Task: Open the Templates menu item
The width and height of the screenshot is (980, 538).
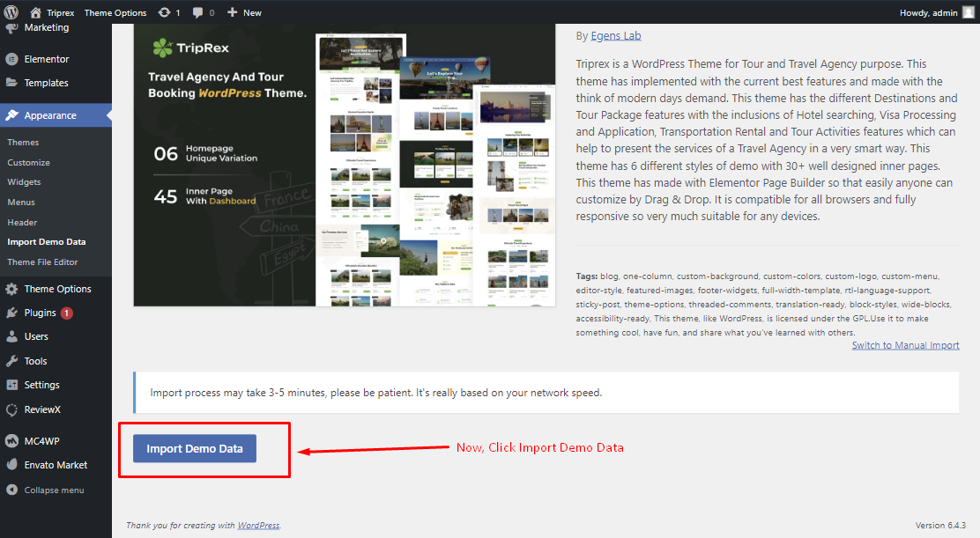Action: tap(46, 83)
